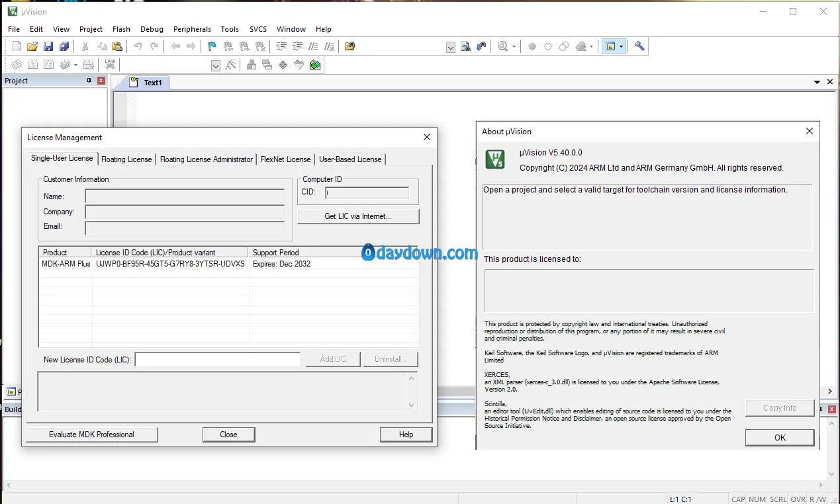This screenshot has height=504, width=840.
Task: Click the Cut scissors icon
Action: click(x=85, y=46)
